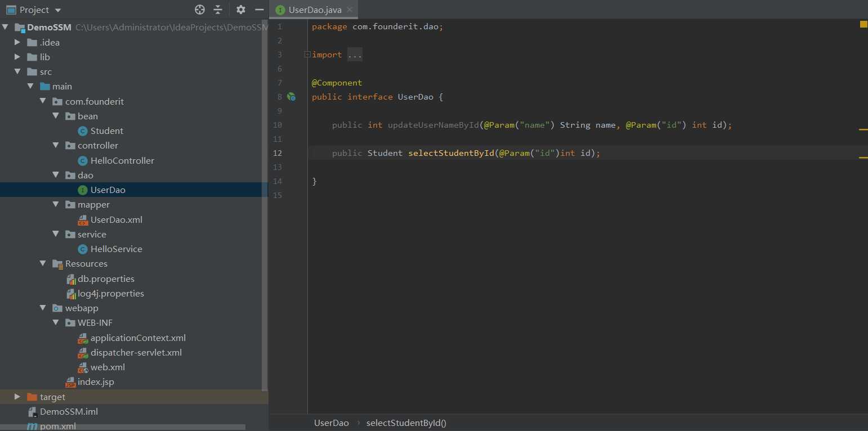Hide the Project panel with minus icon
This screenshot has height=431, width=868.
coord(259,10)
